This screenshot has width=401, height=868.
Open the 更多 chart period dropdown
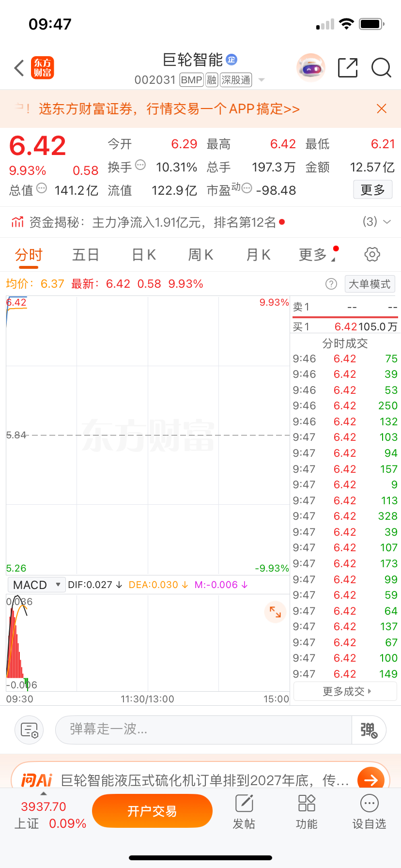tap(317, 254)
